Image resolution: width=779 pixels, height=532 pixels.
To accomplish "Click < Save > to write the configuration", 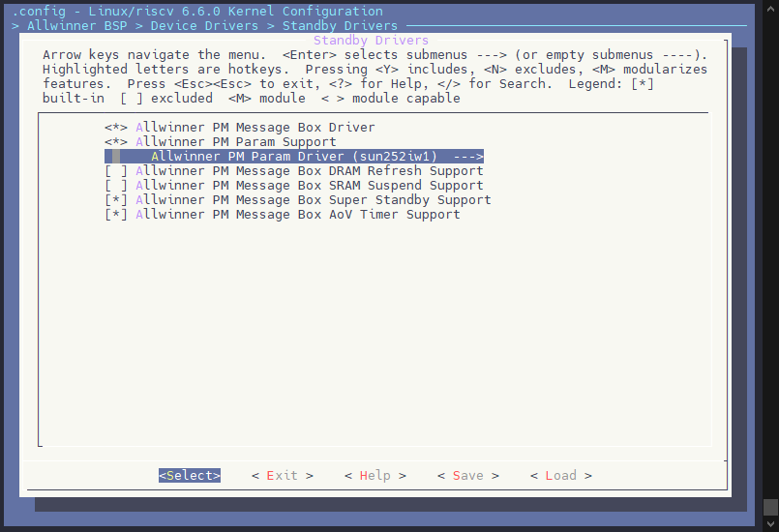I will [468, 476].
